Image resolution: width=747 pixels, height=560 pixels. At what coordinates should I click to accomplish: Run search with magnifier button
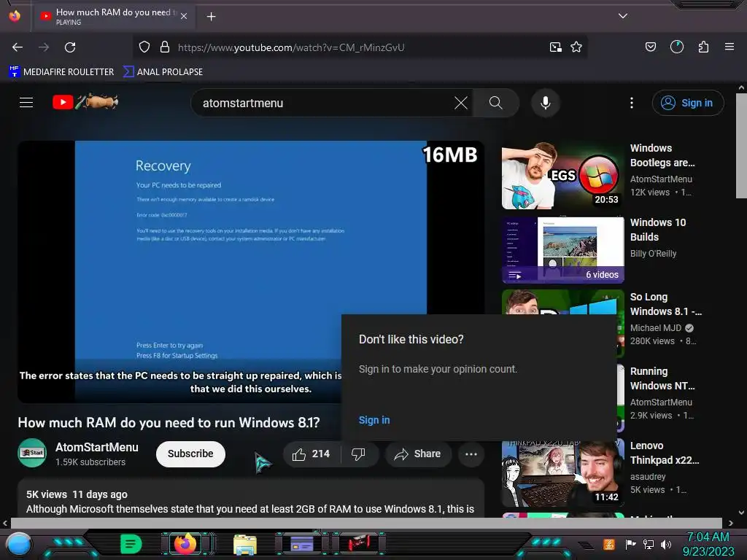(496, 103)
